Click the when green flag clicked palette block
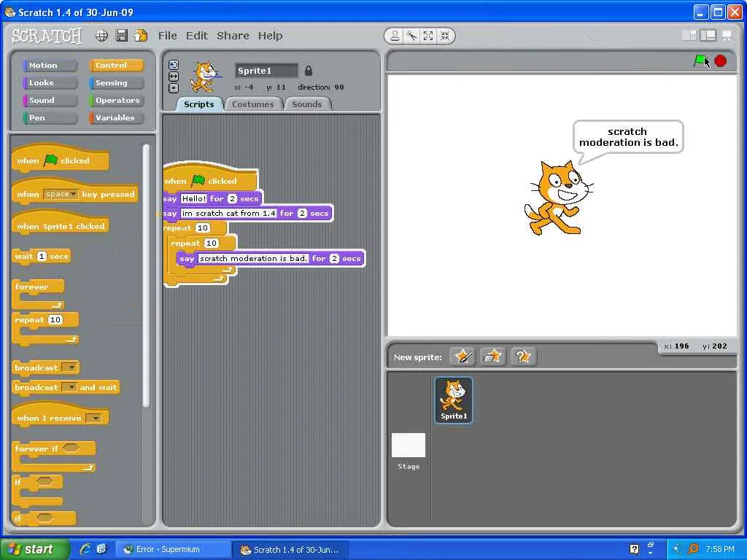 (x=60, y=158)
